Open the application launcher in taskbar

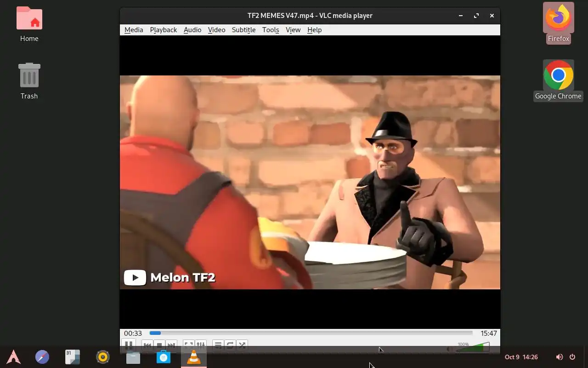coord(13,357)
